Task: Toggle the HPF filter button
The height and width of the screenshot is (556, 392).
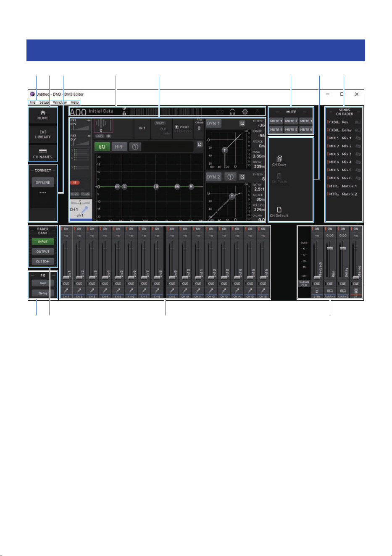Action: click(x=119, y=147)
